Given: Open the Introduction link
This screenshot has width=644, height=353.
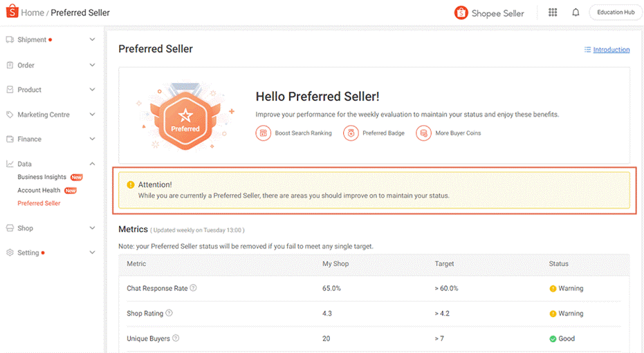Looking at the screenshot, I should coord(611,50).
